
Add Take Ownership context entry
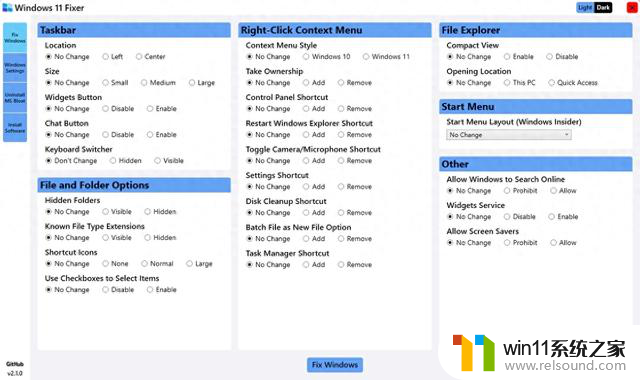(314, 82)
